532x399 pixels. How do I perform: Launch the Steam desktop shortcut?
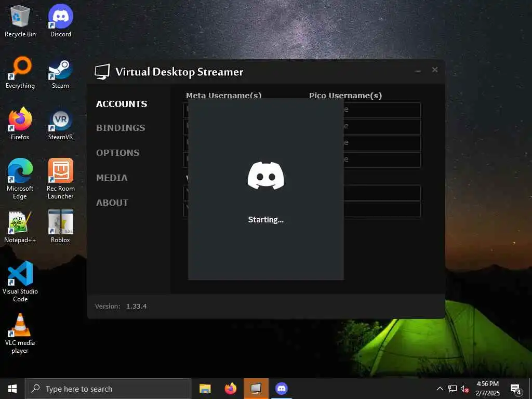click(60, 73)
